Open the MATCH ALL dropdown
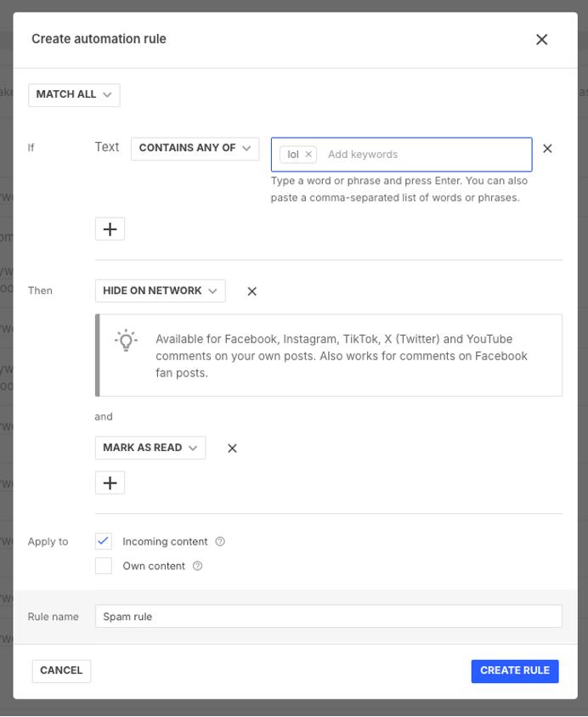 [74, 94]
